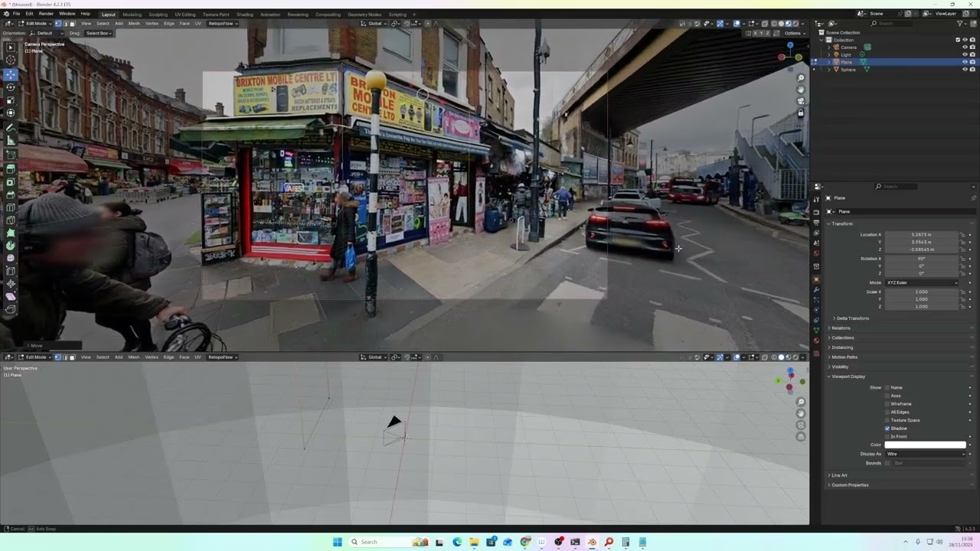
Task: Click the pan hand gizmo in upper viewport
Action: [801, 90]
